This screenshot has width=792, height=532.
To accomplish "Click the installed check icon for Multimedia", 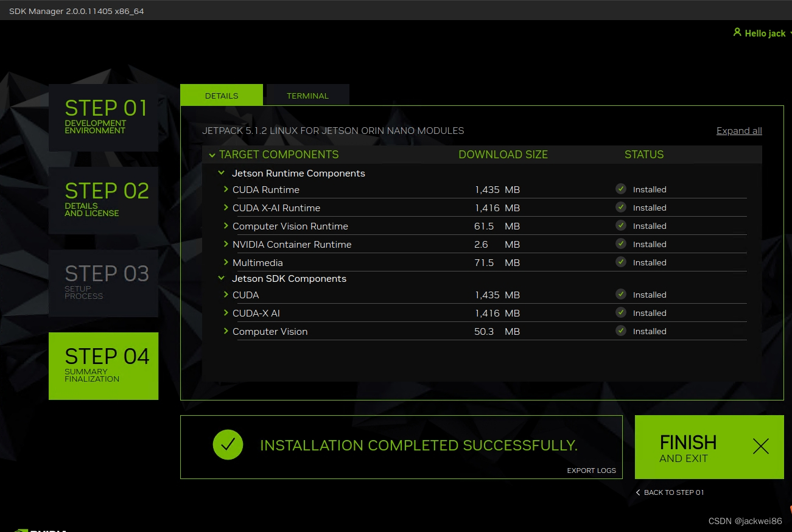I will pos(621,262).
